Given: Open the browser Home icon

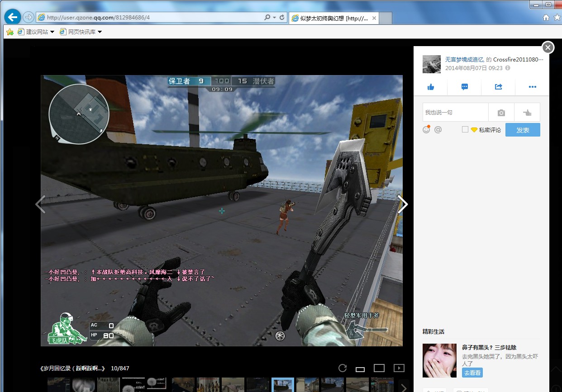Looking at the screenshot, I should [x=546, y=18].
